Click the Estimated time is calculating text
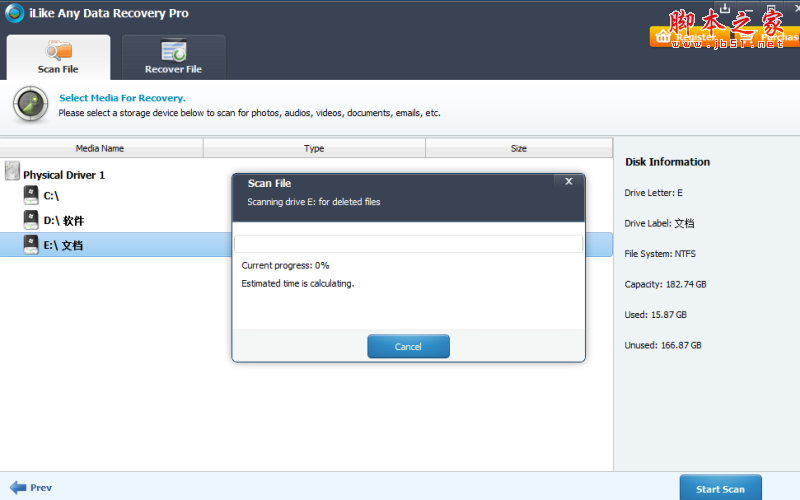800x500 pixels. point(297,283)
